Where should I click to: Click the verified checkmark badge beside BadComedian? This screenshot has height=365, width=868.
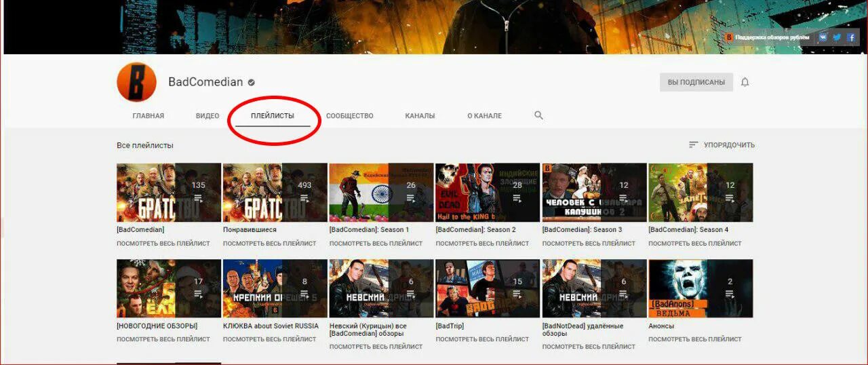(x=252, y=82)
